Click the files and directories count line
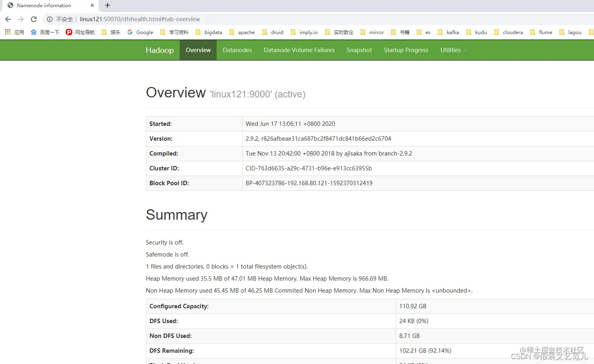This screenshot has width=594, height=364. pos(227,267)
